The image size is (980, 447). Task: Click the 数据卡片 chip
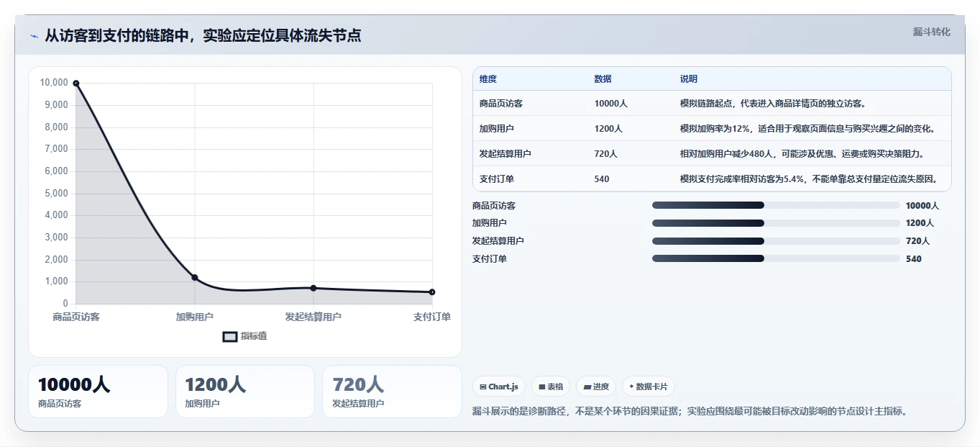648,387
